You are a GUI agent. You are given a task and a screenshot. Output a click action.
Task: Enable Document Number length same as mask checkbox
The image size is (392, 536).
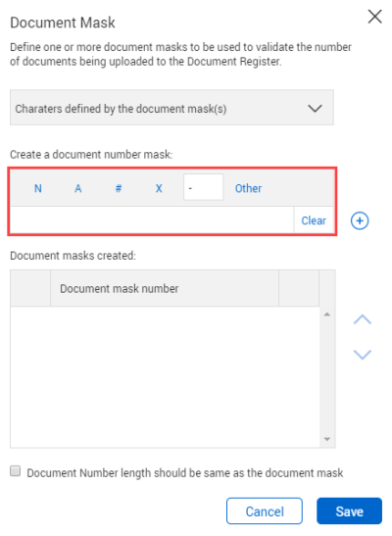pyautogui.click(x=16, y=471)
